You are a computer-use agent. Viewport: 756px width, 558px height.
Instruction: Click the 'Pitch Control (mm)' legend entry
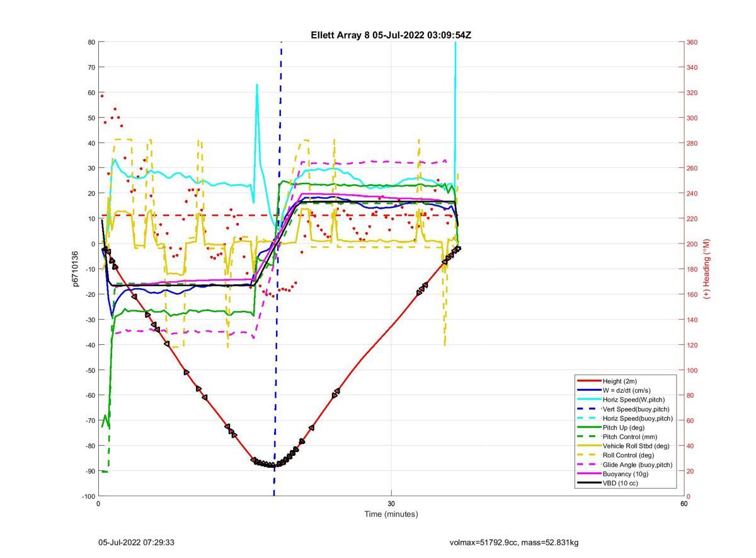(629, 437)
